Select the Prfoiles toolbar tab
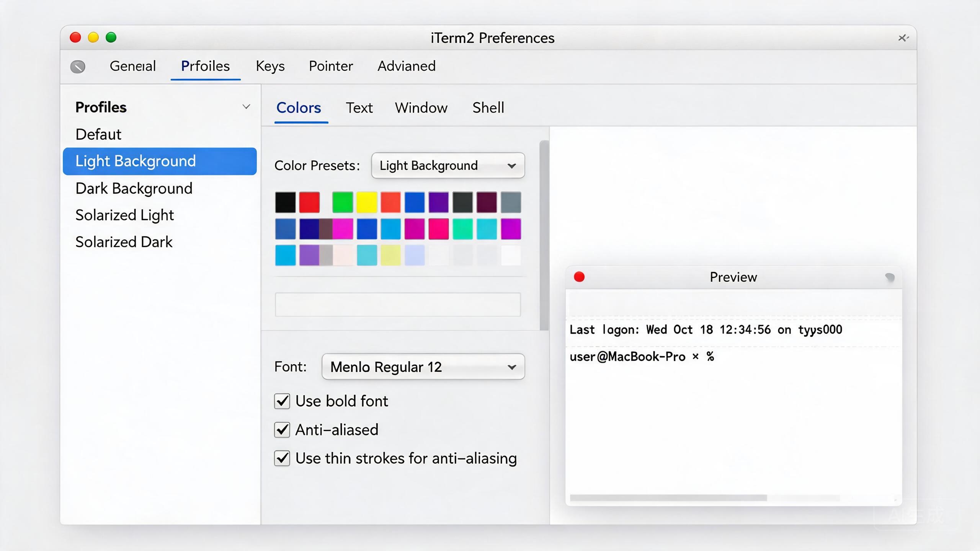Image resolution: width=980 pixels, height=551 pixels. pyautogui.click(x=205, y=66)
